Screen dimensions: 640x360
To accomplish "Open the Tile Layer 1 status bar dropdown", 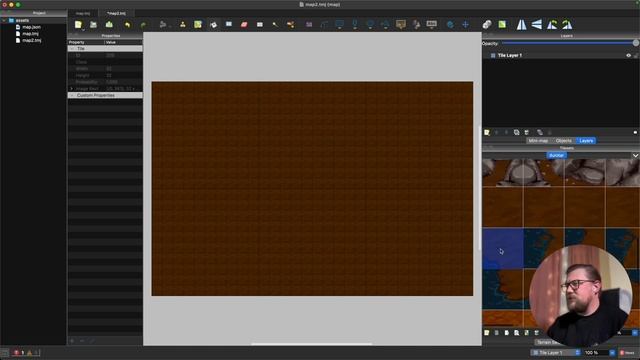I will coord(556,353).
